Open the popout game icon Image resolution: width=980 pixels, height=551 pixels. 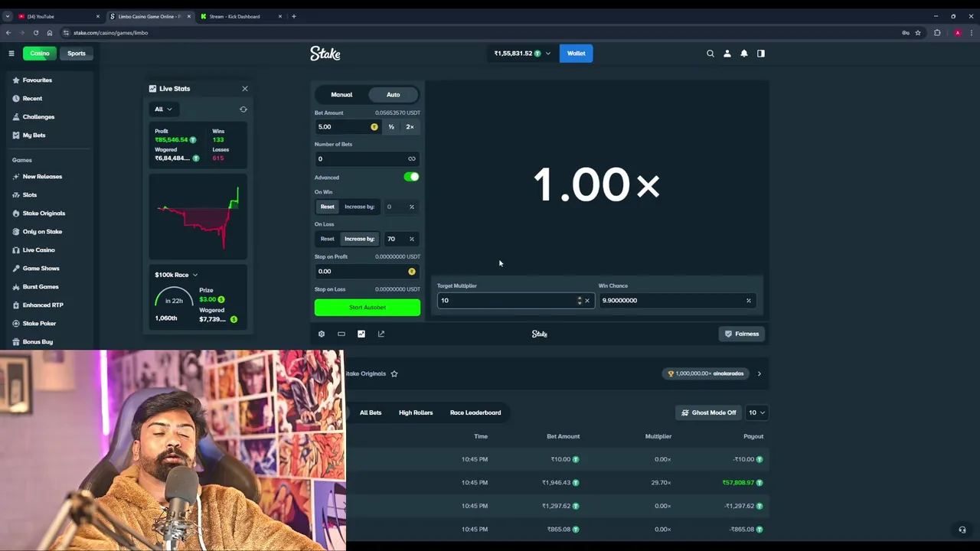pos(381,334)
